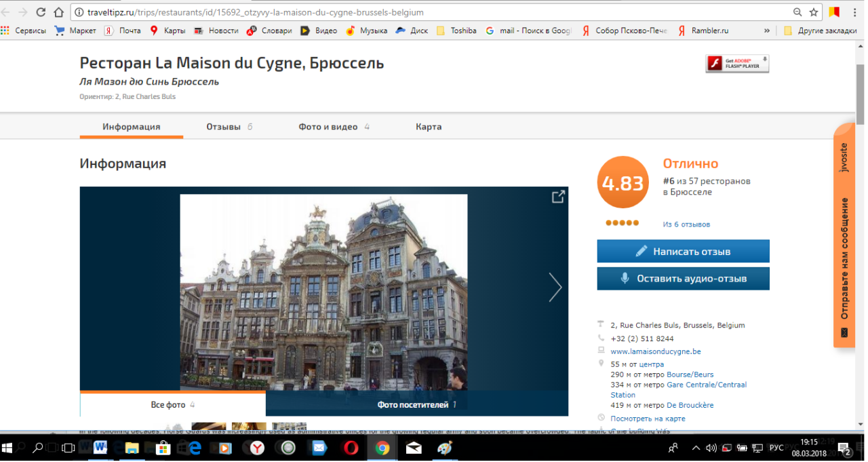868x462 pixels.
Task: Open the blue envelope Mail app on taskbar
Action: click(x=319, y=448)
